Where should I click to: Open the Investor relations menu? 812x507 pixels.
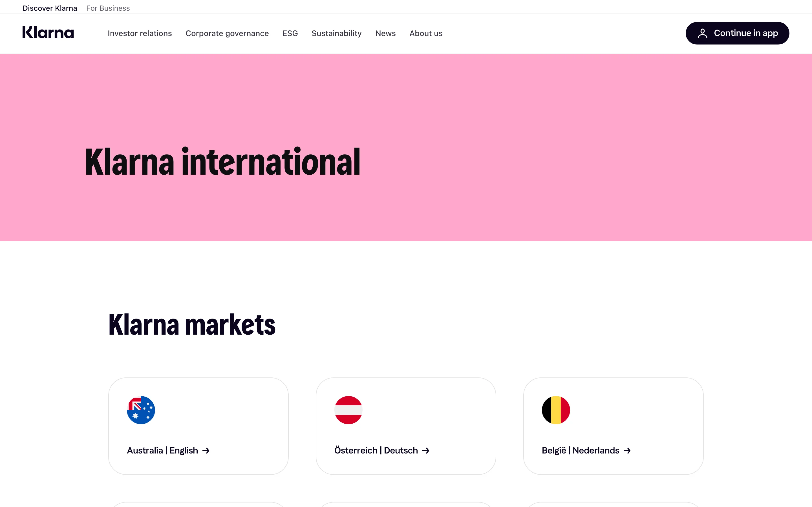(x=140, y=33)
